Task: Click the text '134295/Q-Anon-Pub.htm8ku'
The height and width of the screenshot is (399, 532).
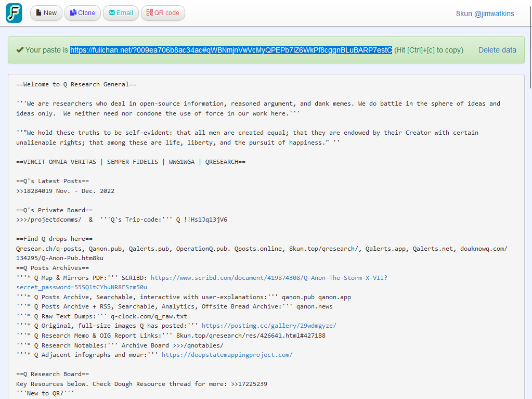Action: coord(60,258)
